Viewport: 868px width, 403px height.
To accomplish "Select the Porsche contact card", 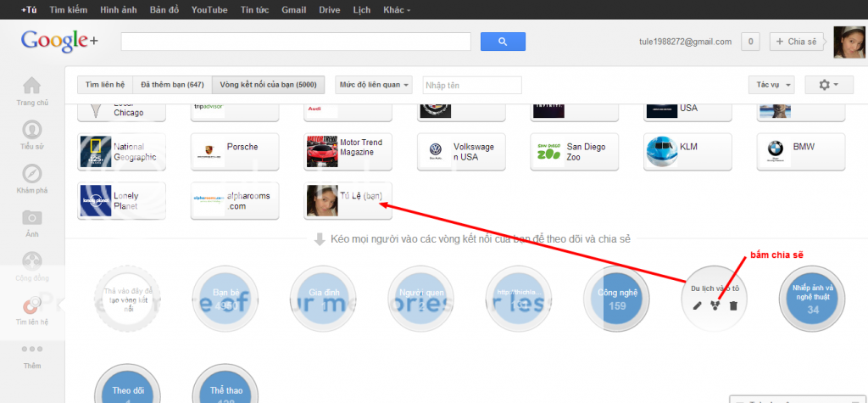I will pos(235,152).
